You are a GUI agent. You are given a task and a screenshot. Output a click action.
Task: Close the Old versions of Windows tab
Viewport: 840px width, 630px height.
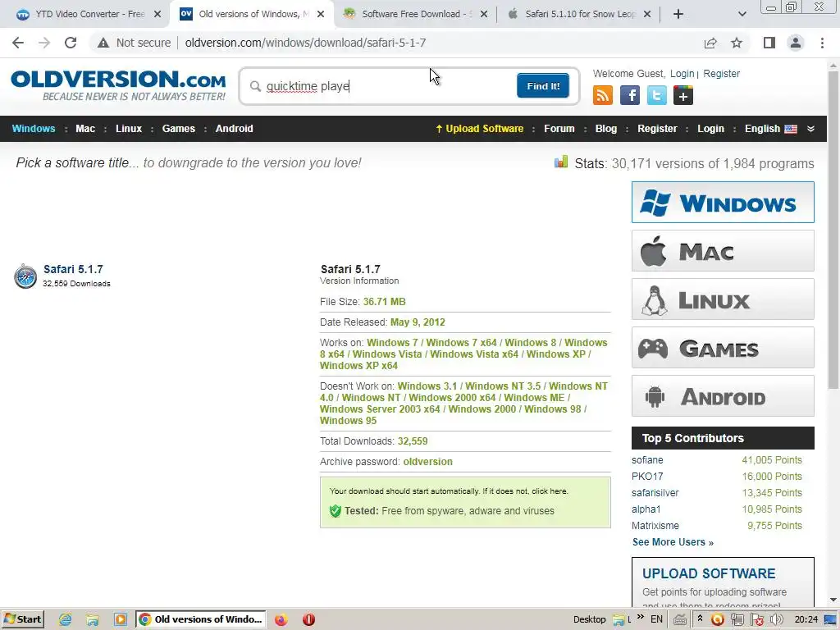point(321,14)
